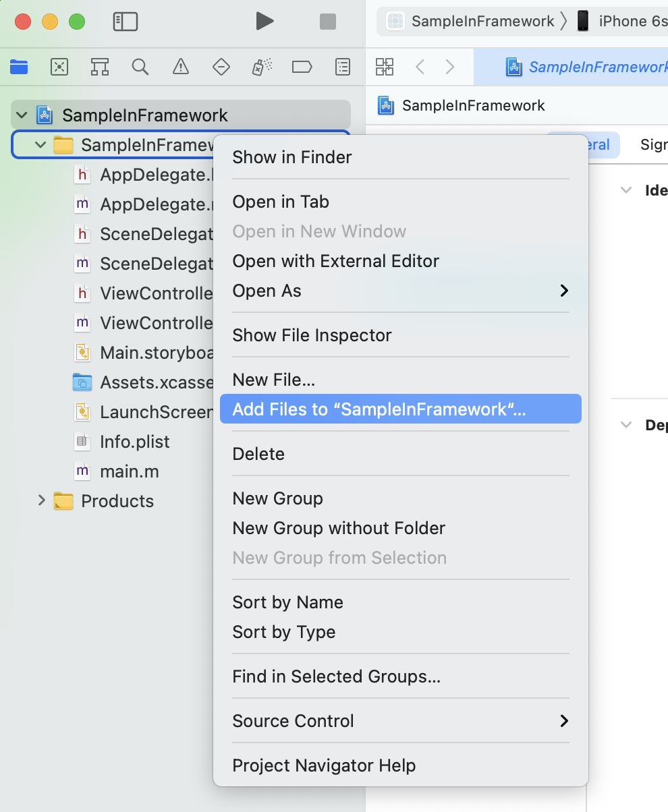The height and width of the screenshot is (812, 668).
Task: Select AppDelegate implementation file
Action: 143,204
